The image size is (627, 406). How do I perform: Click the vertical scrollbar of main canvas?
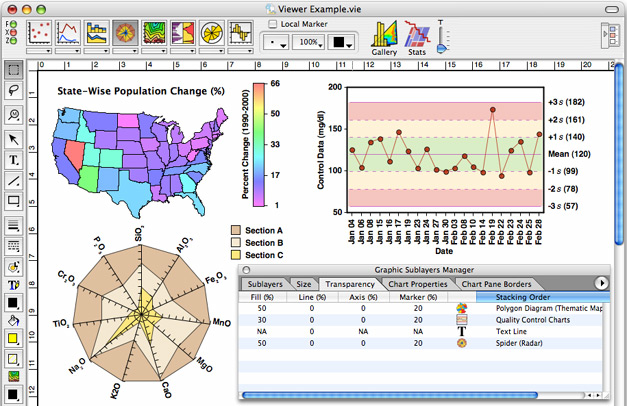(619, 154)
